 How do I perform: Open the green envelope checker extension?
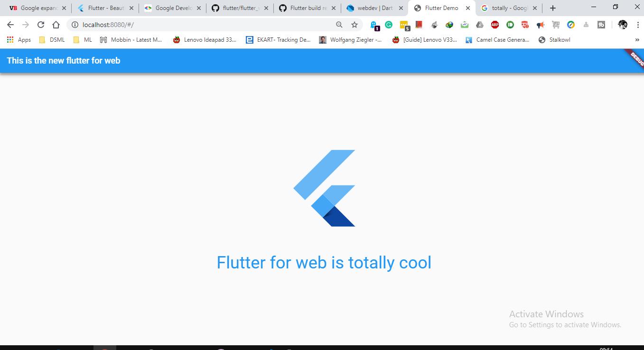[x=465, y=25]
